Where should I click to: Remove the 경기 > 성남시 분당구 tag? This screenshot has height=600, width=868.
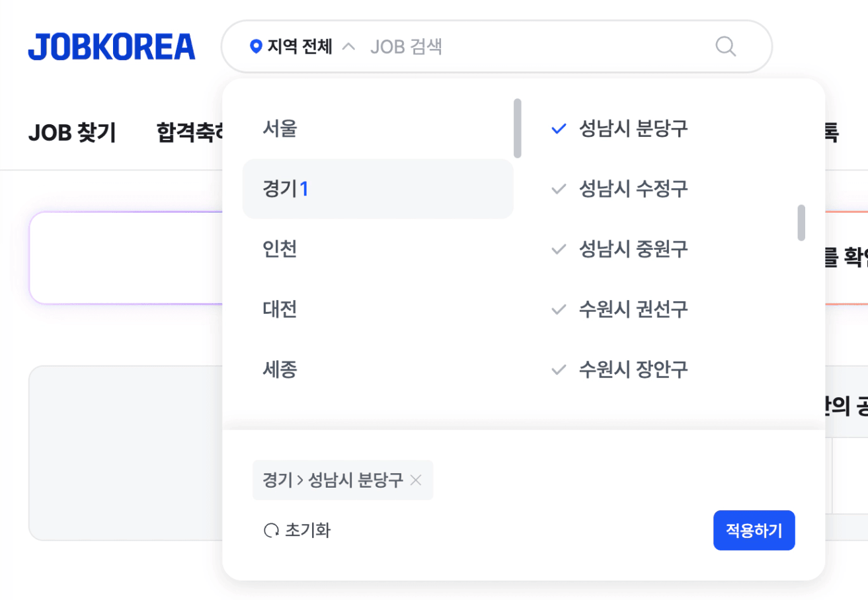coord(416,480)
